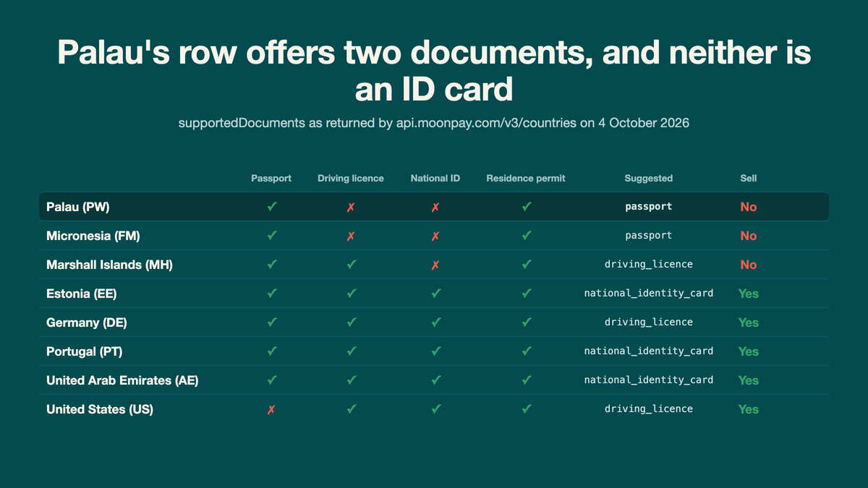868x488 pixels.
Task: Click the National ID check for United States
Action: [435, 409]
